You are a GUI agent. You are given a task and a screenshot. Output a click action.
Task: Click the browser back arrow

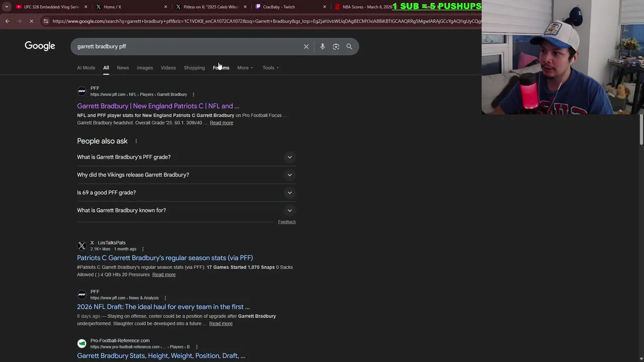7,21
